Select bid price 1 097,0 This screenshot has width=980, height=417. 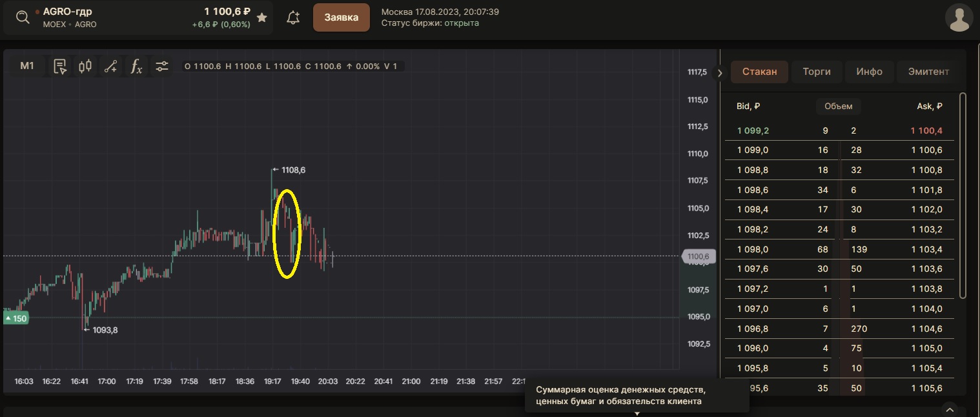point(753,309)
